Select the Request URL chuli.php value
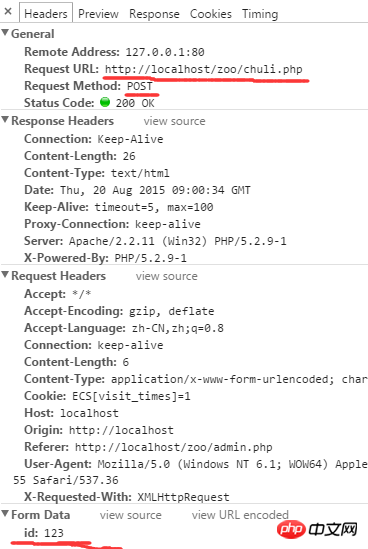Screen dimensions: 368x549 tap(203, 69)
